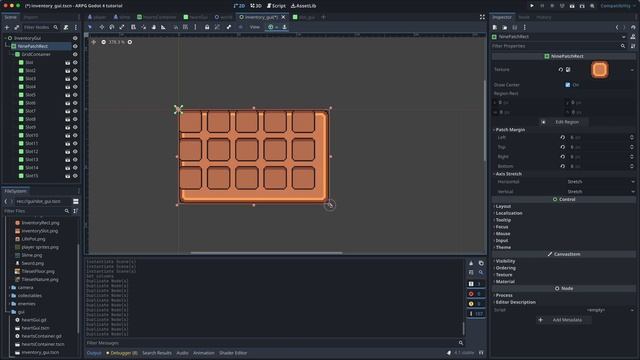
Task: Select inventorySlot.png in FileSystem
Action: point(40,231)
